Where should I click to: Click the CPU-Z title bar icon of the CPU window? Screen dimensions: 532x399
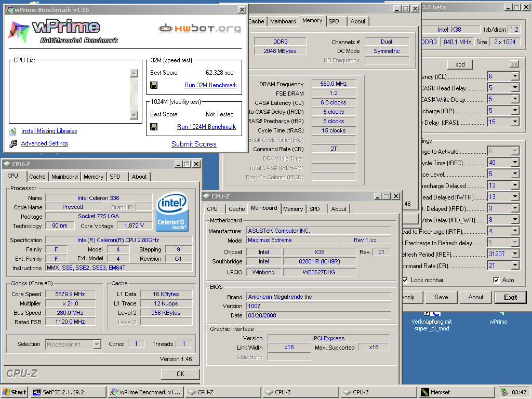click(x=7, y=164)
